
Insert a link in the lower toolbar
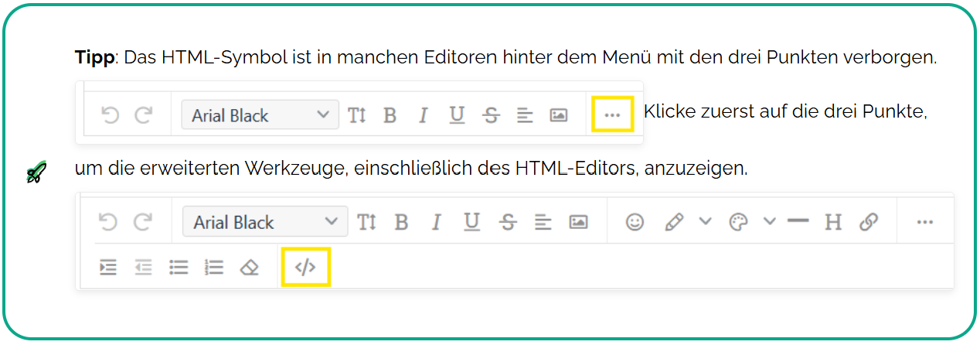869,222
